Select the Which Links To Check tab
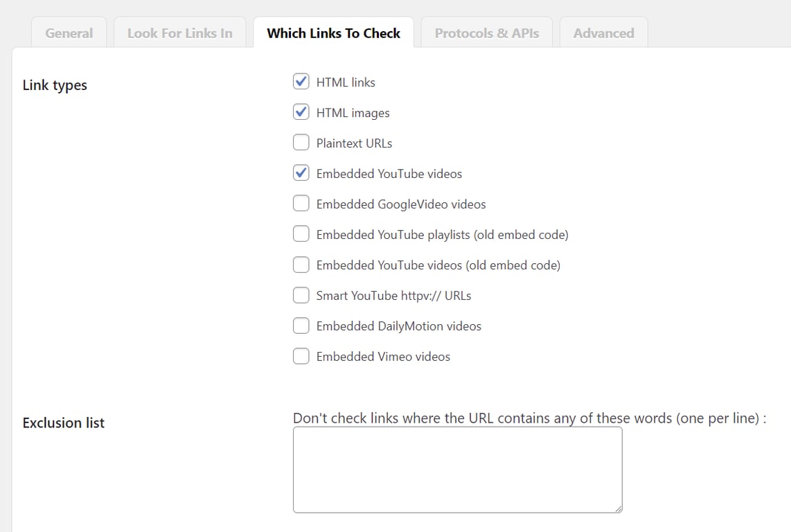The height and width of the screenshot is (532, 791). pos(333,33)
